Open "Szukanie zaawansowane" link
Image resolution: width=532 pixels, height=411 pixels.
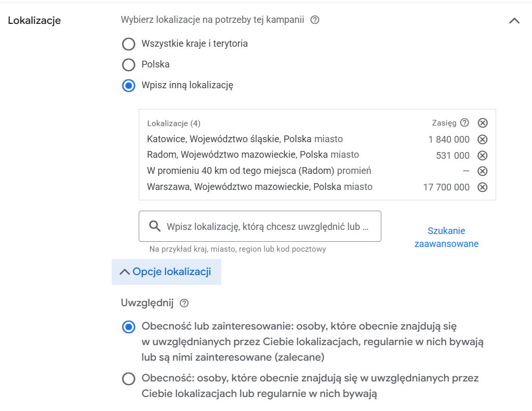click(x=446, y=237)
